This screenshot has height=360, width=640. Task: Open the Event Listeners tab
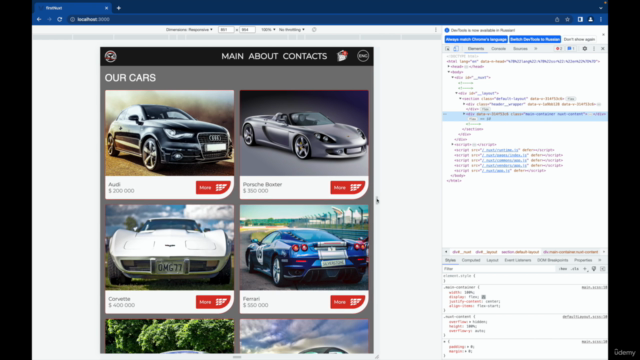pyautogui.click(x=518, y=260)
